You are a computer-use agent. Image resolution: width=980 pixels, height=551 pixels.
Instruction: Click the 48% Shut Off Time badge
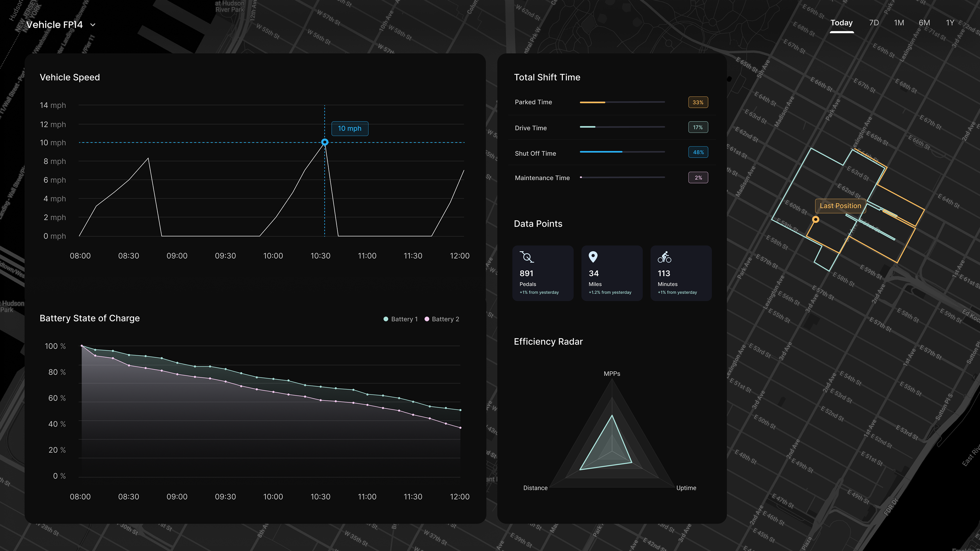(698, 152)
